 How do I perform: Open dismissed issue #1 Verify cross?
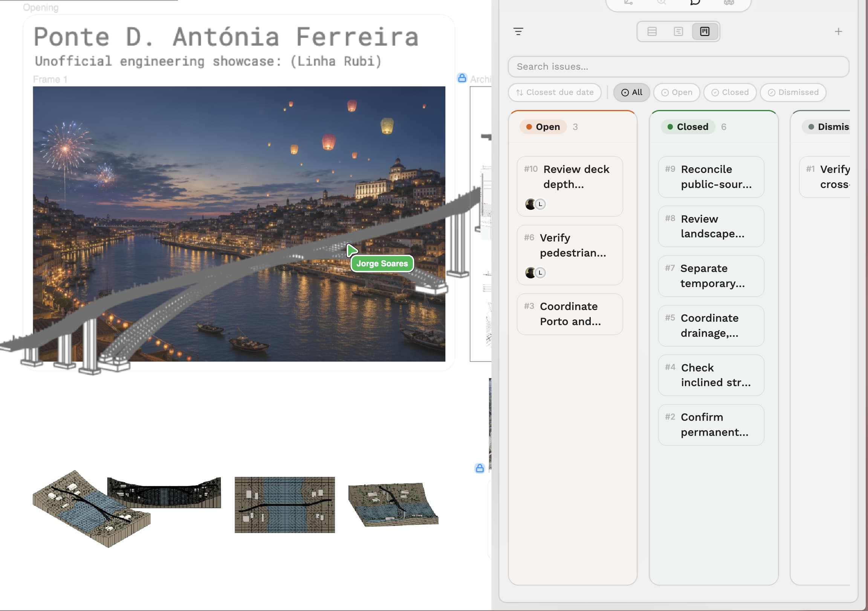(825, 177)
